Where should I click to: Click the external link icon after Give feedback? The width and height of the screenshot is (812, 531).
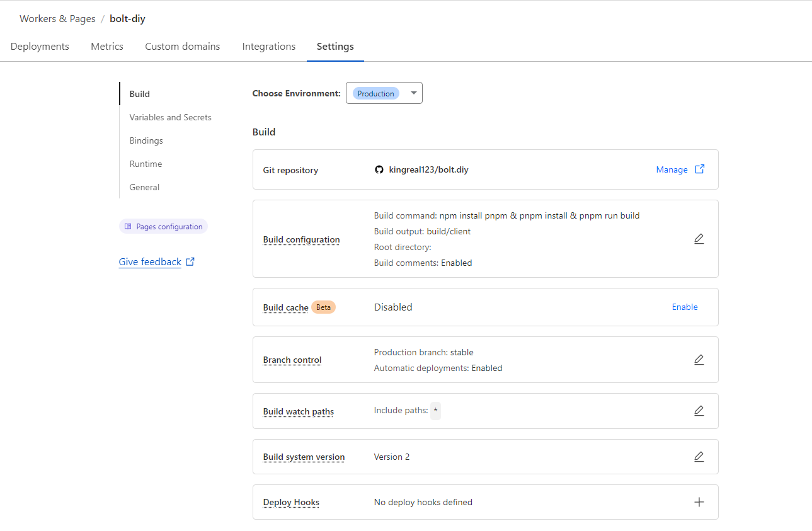190,261
